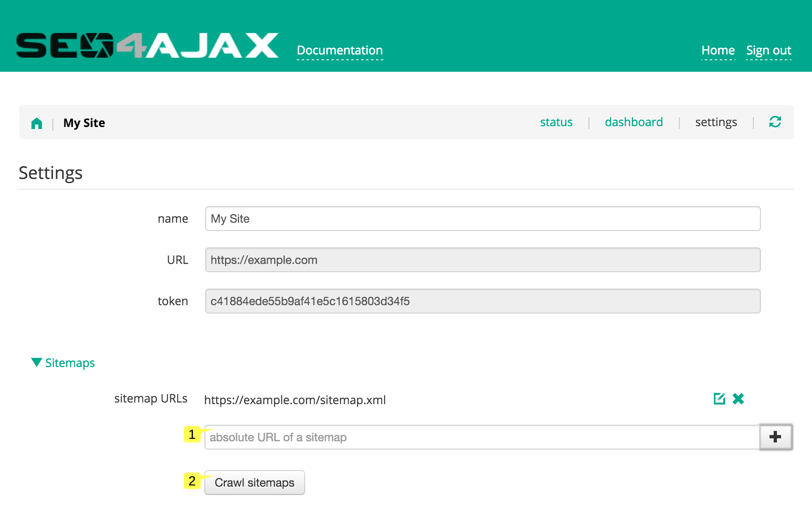
Task: Open the status page for My Site
Action: coord(556,122)
